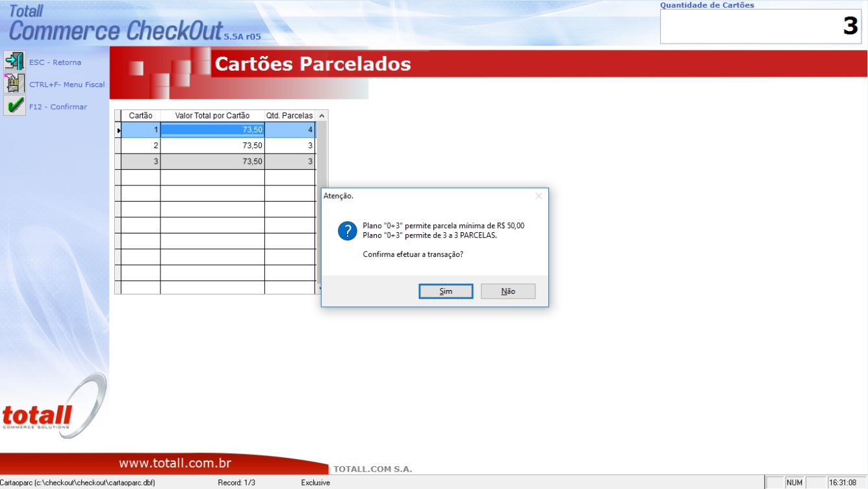Select the 73,50 value for card 1
This screenshot has width=868, height=489.
coord(212,130)
